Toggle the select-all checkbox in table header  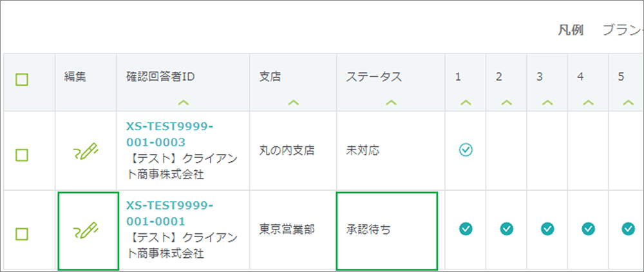22,79
